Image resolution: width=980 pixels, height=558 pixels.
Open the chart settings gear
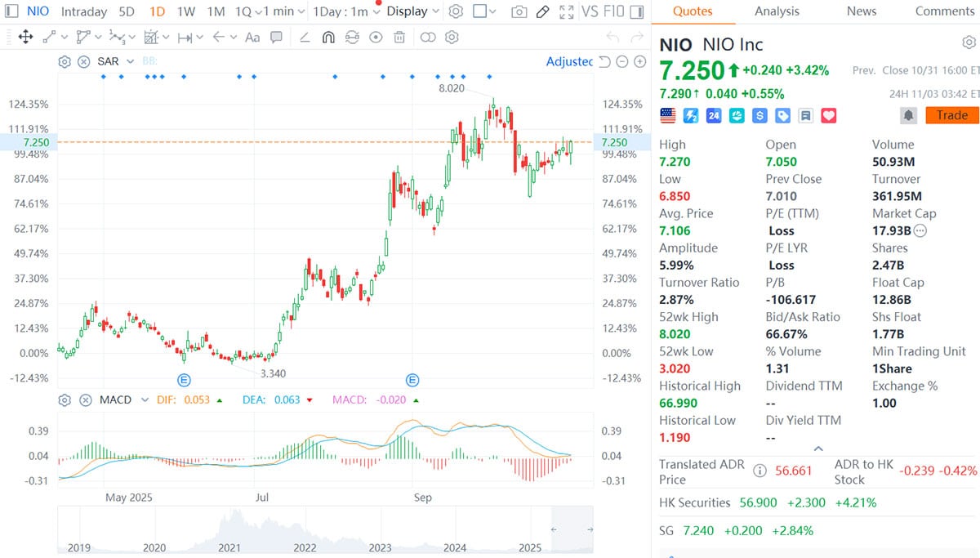tap(456, 11)
